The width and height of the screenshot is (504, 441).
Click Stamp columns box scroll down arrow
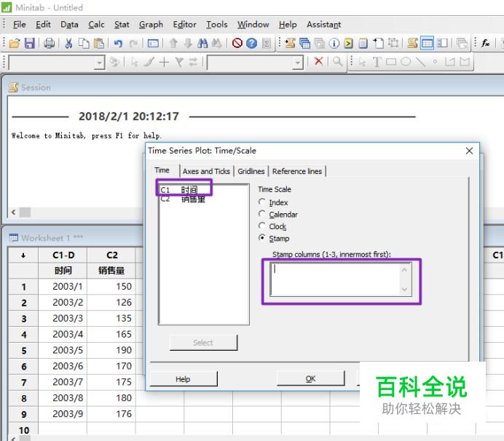click(404, 289)
